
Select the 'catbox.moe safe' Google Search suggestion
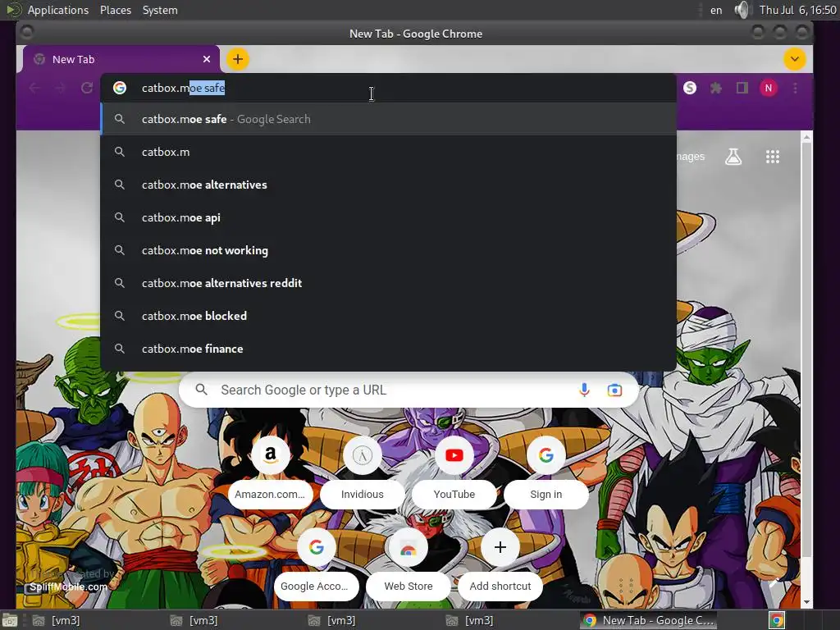pos(388,119)
